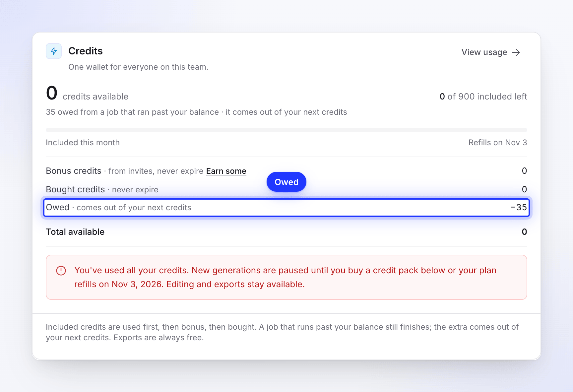Click the lightning bolt Credits icon
Viewport: 573px width, 392px height.
(54, 51)
